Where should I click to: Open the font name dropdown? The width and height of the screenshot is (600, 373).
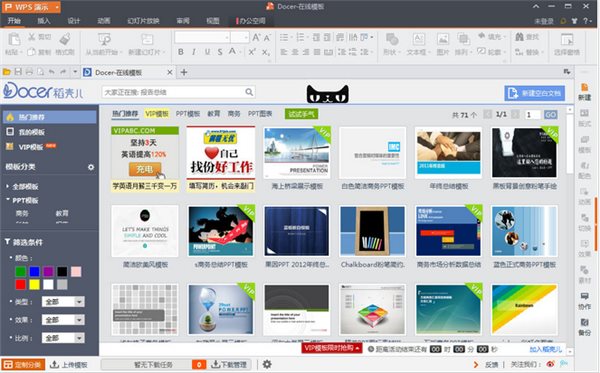(x=227, y=37)
